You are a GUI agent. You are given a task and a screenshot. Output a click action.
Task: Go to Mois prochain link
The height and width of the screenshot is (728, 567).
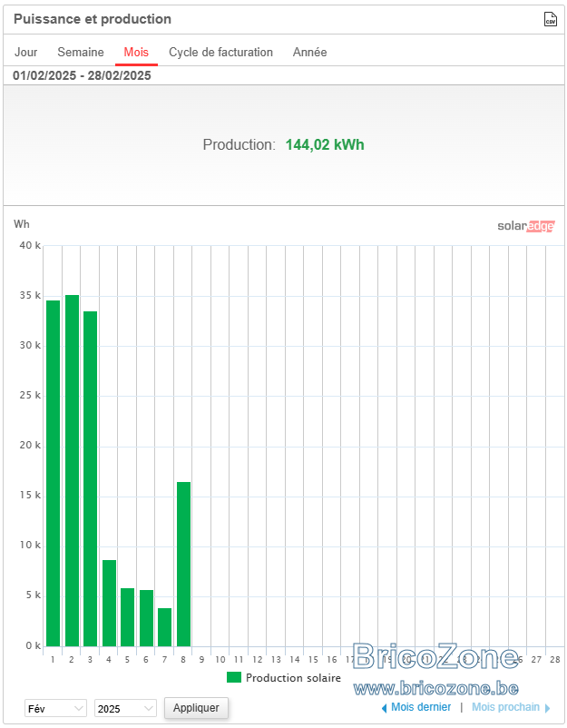pyautogui.click(x=505, y=707)
